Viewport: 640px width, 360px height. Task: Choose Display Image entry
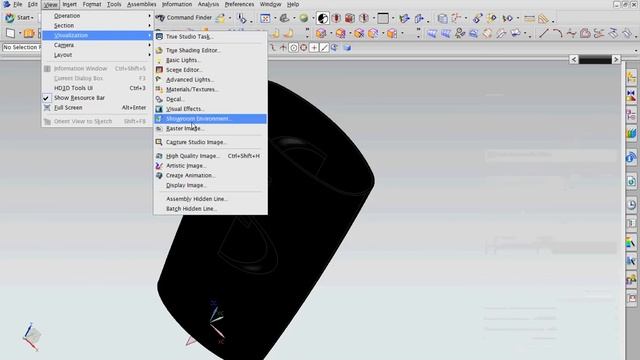tap(210, 185)
